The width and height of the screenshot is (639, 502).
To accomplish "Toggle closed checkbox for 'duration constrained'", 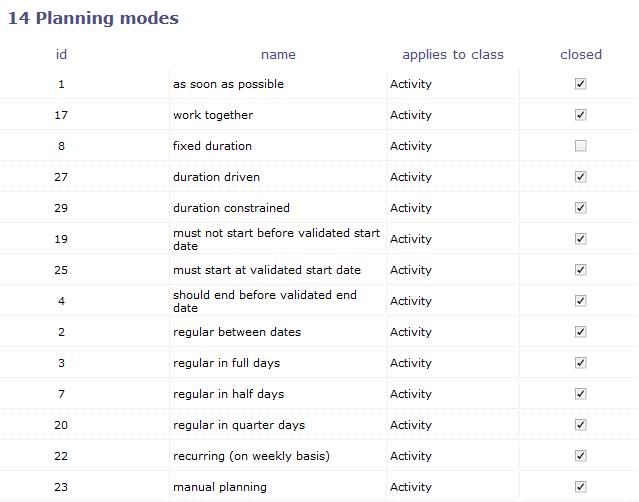I will point(580,208).
